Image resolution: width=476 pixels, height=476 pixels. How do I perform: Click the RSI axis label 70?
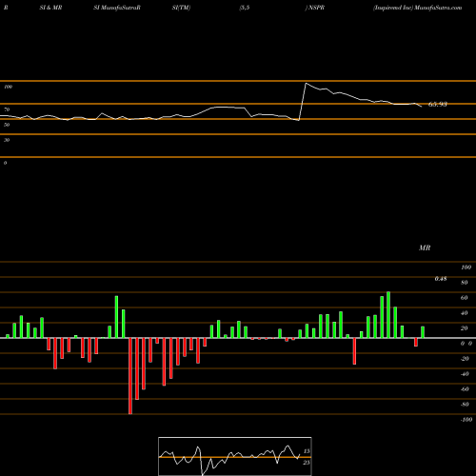[7, 109]
